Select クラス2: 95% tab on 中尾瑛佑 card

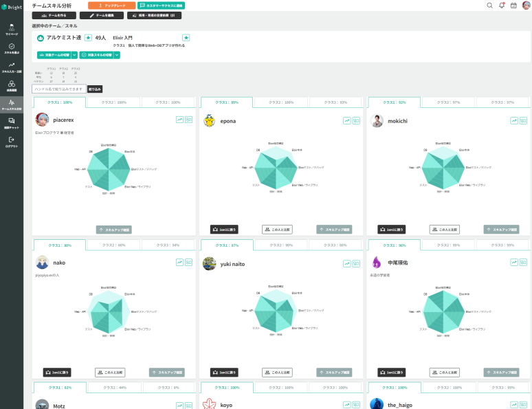(448, 245)
